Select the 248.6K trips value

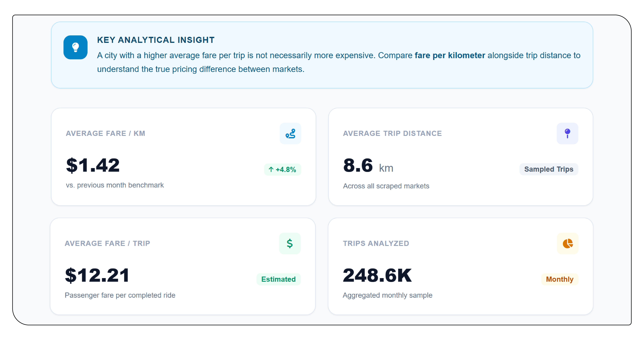[377, 275]
